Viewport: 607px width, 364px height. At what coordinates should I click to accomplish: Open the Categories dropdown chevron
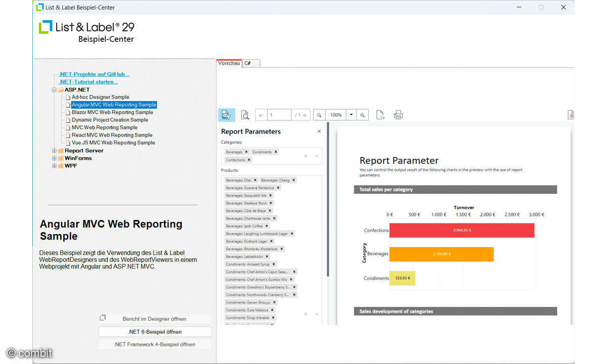317,156
